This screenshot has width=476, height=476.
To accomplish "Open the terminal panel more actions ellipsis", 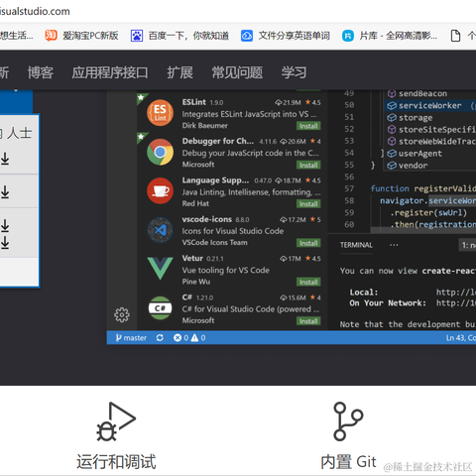I will (394, 245).
